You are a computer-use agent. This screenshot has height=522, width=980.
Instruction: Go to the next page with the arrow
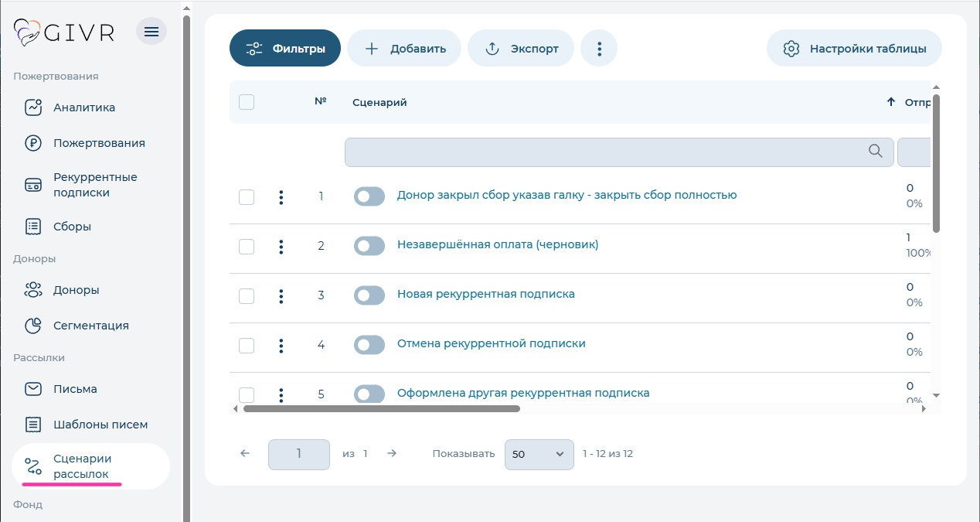[392, 454]
